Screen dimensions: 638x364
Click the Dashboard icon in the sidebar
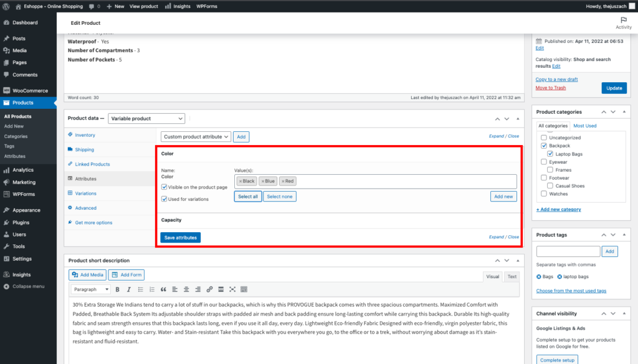(x=6, y=23)
